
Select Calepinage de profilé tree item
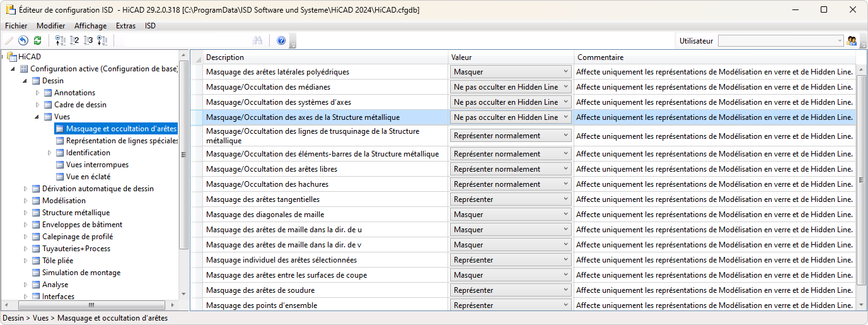point(78,237)
